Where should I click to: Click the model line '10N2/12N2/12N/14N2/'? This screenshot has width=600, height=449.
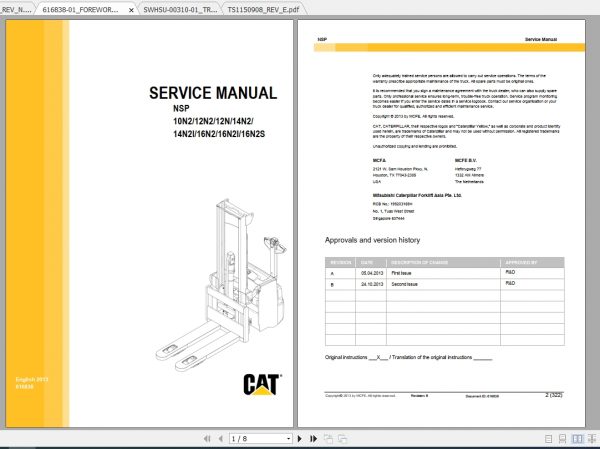click(x=213, y=121)
